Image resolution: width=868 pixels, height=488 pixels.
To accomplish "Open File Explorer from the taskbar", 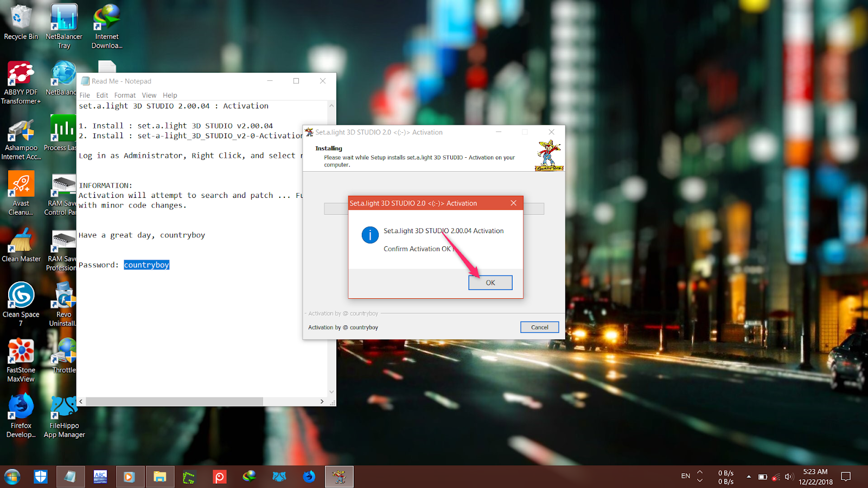I will 159,477.
